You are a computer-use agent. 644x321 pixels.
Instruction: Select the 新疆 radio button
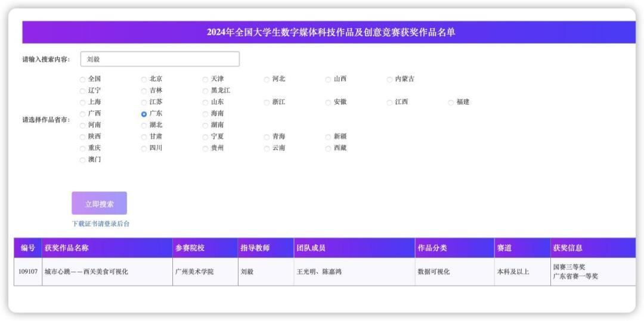click(x=328, y=137)
